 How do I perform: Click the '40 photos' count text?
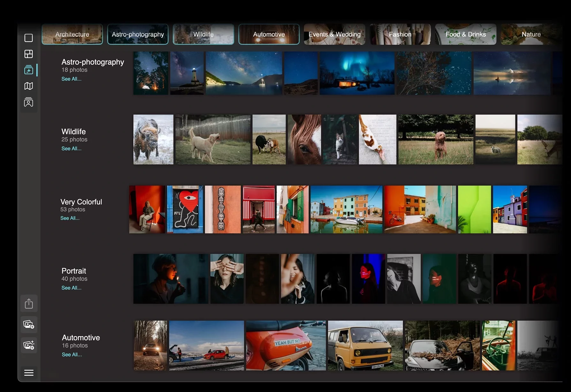[74, 279]
